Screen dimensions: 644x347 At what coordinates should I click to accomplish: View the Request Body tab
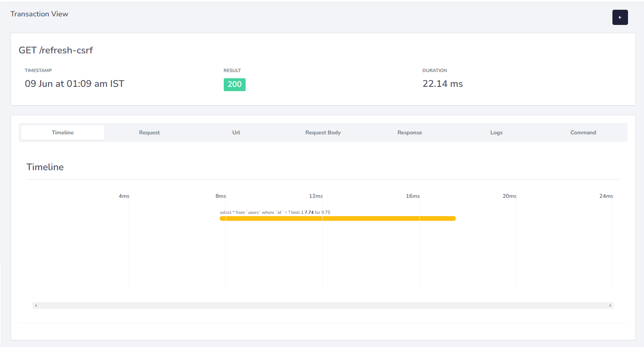323,132
